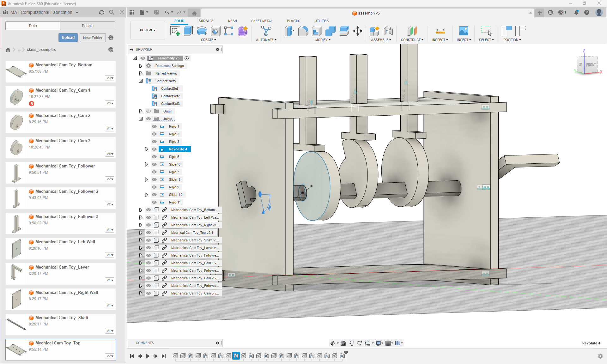Image resolution: width=607 pixels, height=364 pixels.
Task: Select the Extrude tool icon
Action: (188, 31)
